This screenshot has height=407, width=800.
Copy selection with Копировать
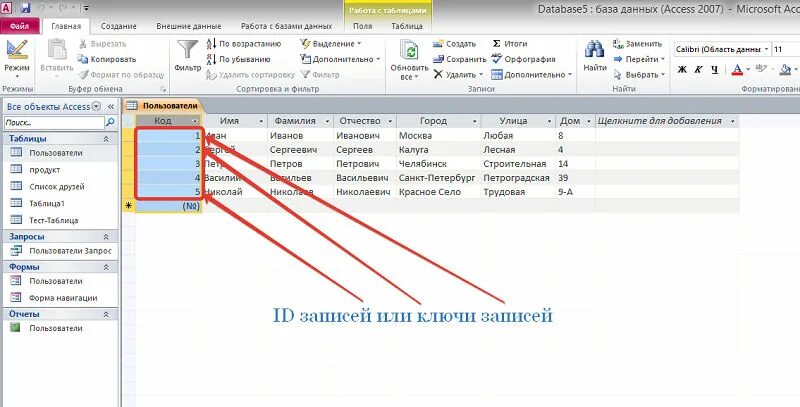(107, 59)
